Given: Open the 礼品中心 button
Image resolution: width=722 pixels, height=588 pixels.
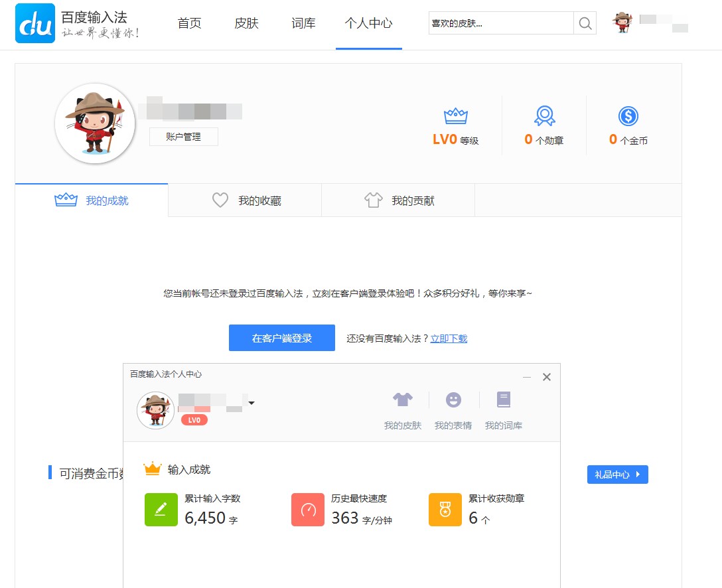Looking at the screenshot, I should pos(617,475).
